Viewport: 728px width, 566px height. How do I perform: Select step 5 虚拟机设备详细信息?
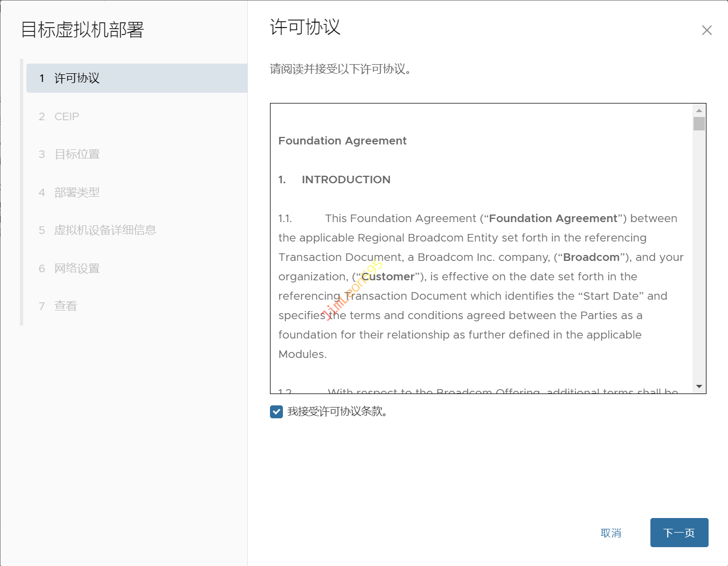105,230
